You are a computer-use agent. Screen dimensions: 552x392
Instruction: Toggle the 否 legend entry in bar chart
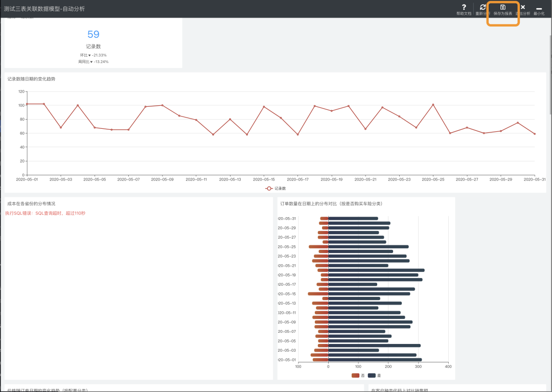coord(358,376)
